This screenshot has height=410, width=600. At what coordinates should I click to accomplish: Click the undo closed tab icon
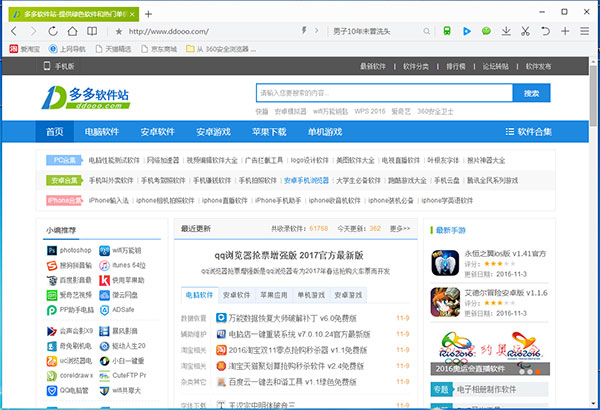(x=545, y=31)
